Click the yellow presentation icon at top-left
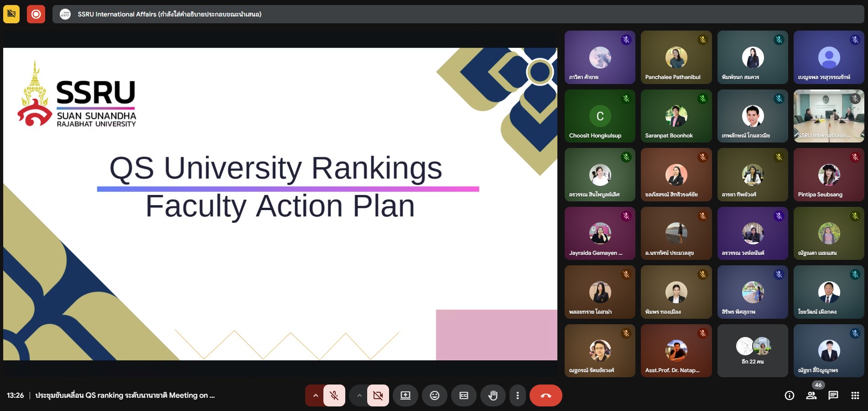 [x=11, y=14]
